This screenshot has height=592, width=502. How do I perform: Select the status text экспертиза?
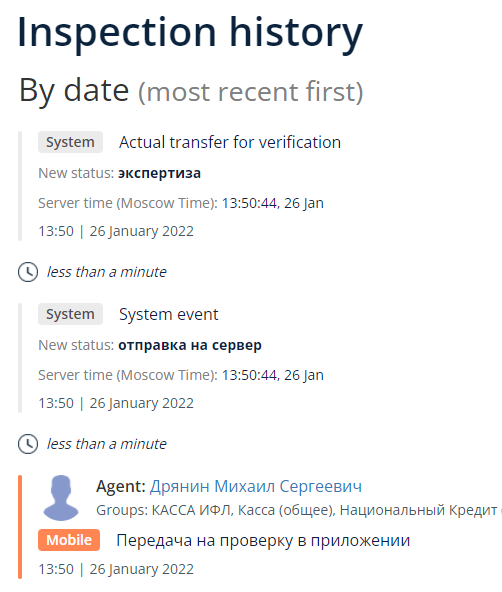tap(159, 173)
